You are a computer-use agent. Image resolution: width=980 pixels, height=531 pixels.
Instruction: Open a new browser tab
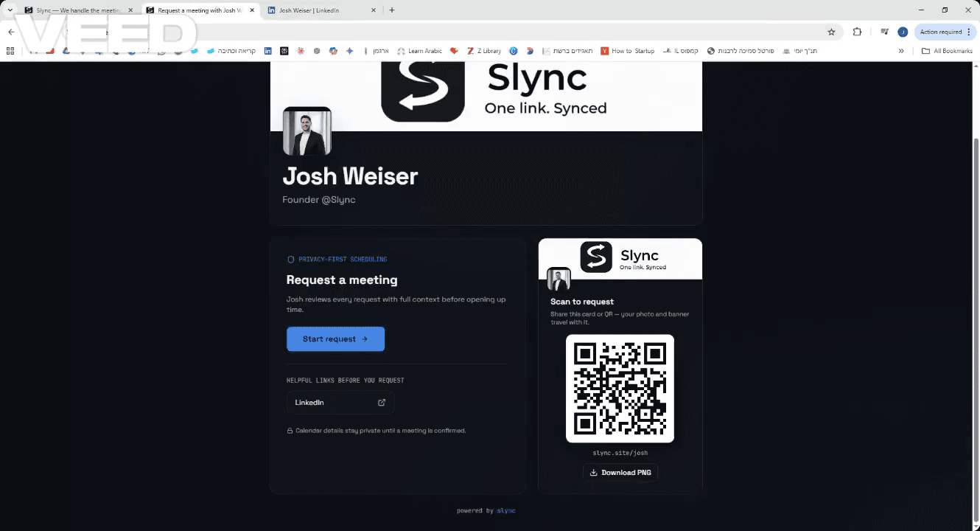coord(392,10)
